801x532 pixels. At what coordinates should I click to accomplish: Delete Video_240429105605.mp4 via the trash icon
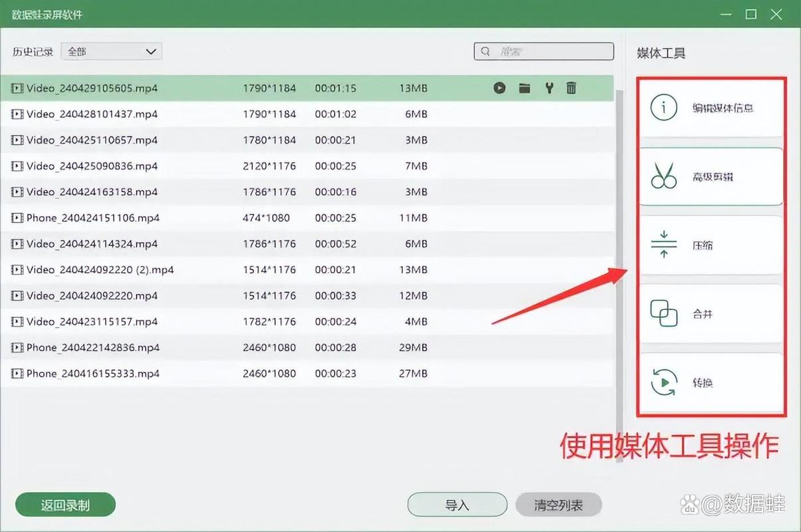[x=571, y=88]
